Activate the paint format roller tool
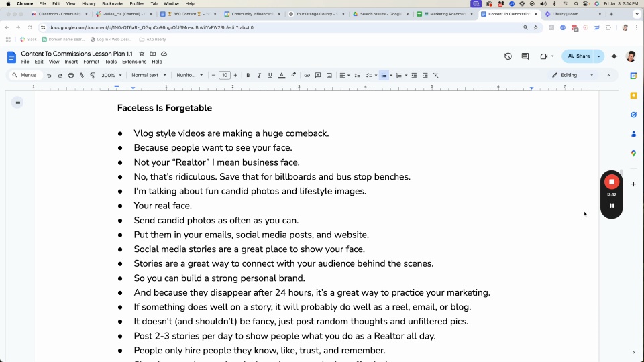644x362 pixels. tap(93, 76)
